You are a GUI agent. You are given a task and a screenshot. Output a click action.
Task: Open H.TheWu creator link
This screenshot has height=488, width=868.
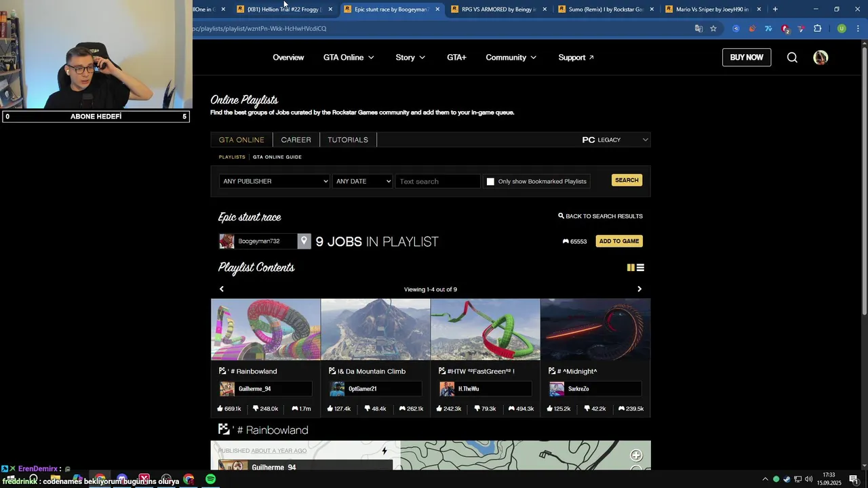click(486, 389)
